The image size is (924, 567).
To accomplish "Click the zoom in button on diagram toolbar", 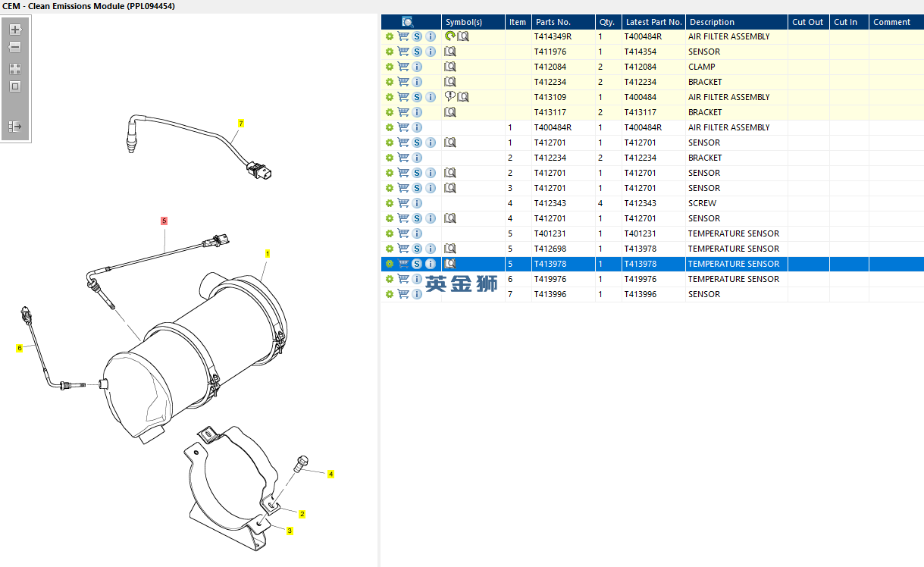I will (15, 30).
